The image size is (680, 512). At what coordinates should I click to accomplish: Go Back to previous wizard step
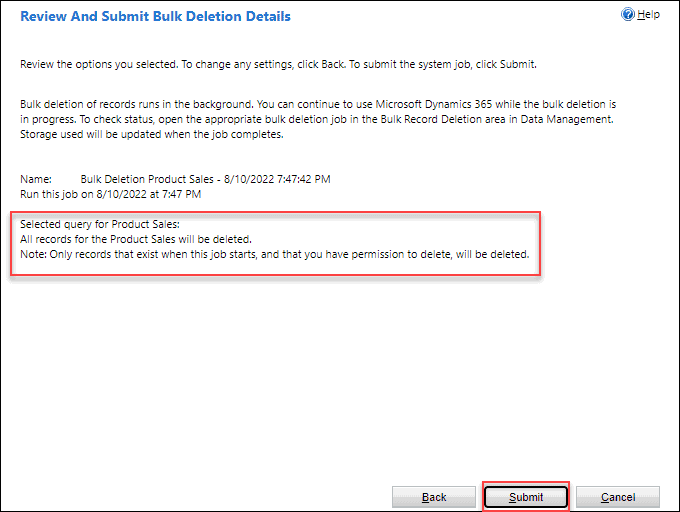pos(434,497)
